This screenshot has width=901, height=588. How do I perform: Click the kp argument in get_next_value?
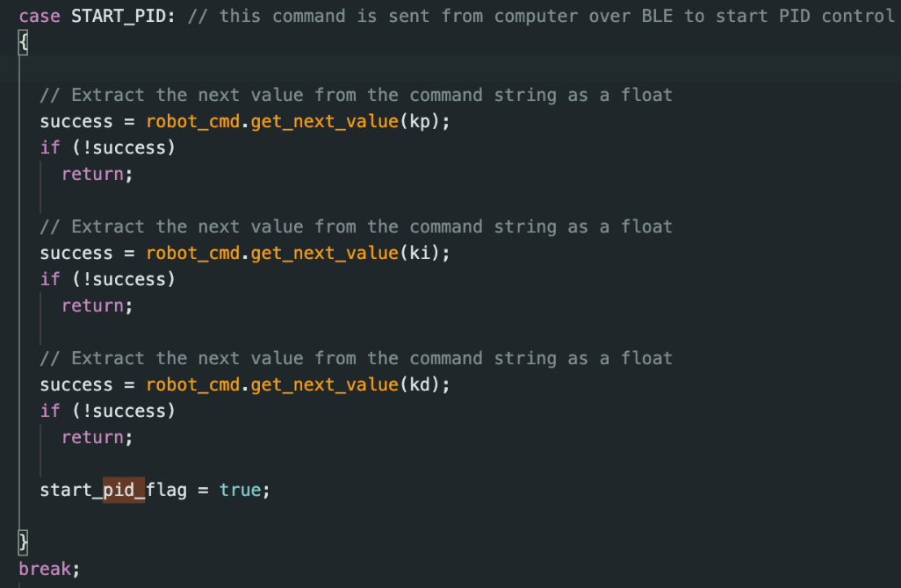(x=420, y=121)
